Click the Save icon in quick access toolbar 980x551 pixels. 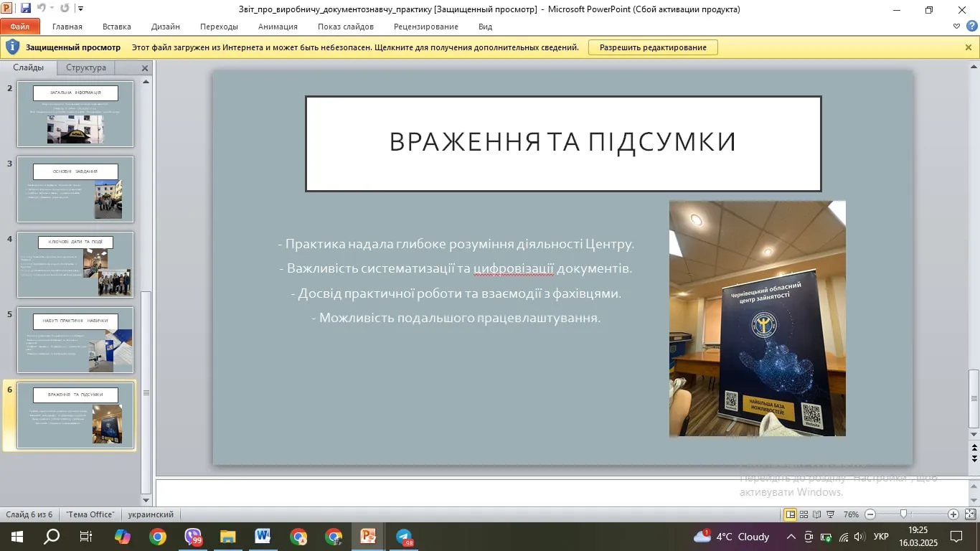click(26, 9)
